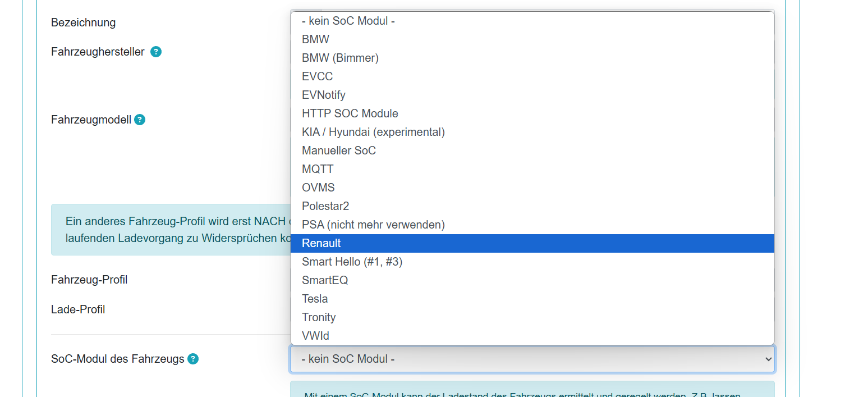Open help for Fahrzeugmodell

pyautogui.click(x=140, y=120)
